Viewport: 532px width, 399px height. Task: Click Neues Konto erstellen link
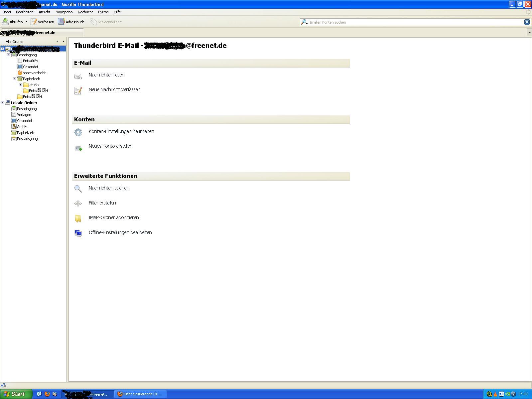[110, 146]
